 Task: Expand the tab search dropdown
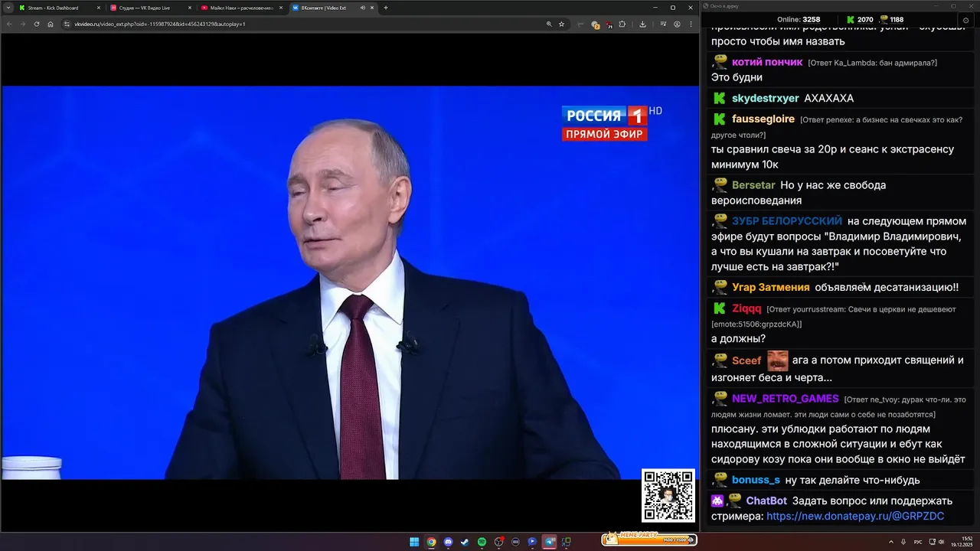8,8
